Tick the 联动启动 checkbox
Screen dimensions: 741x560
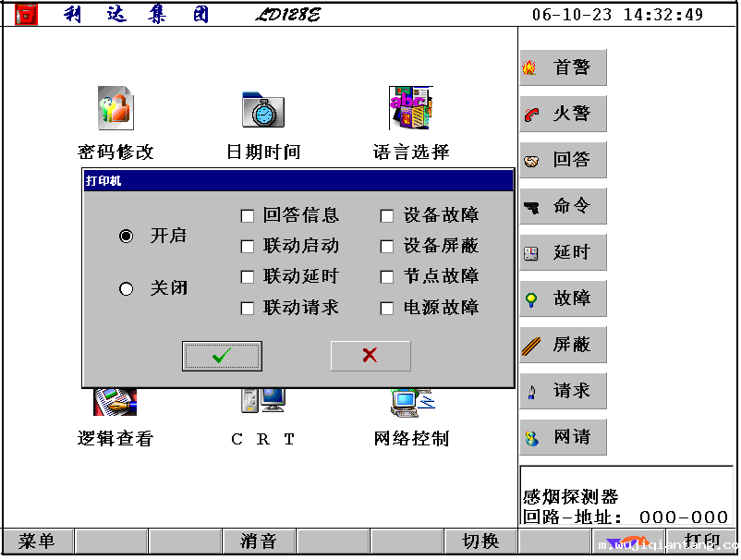pyautogui.click(x=248, y=247)
